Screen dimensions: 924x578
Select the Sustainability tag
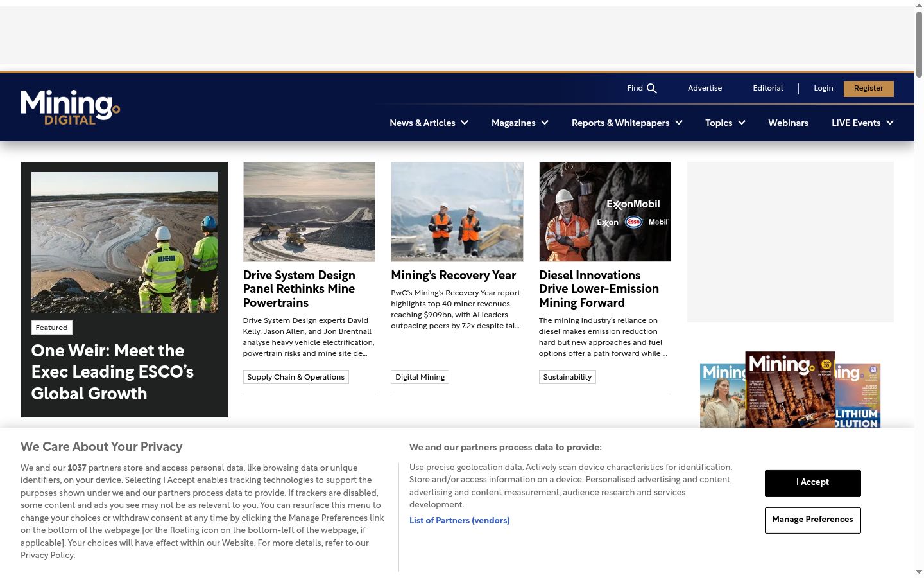567,377
